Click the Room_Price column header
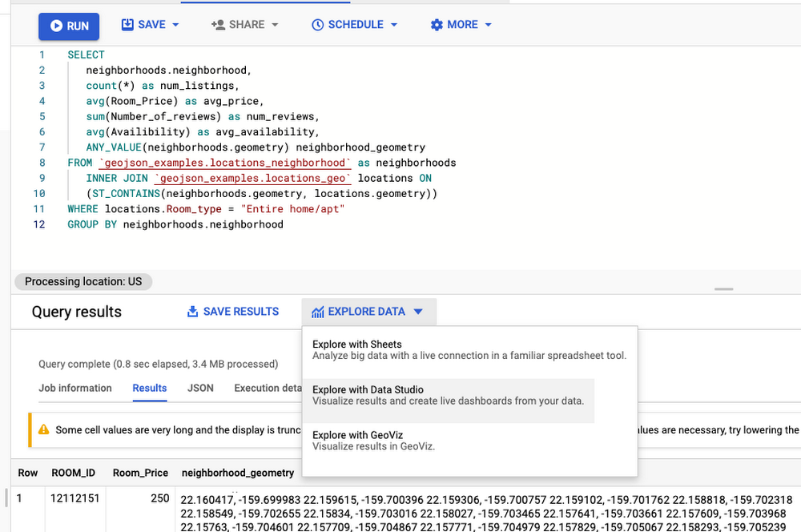 (140, 473)
